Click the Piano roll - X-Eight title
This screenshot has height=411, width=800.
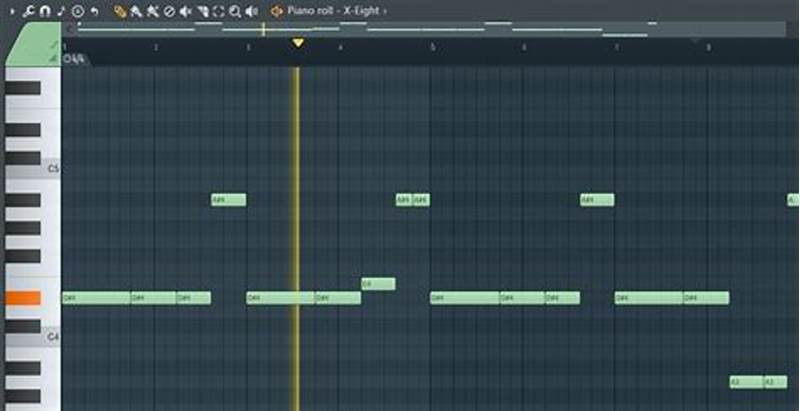[x=334, y=11]
